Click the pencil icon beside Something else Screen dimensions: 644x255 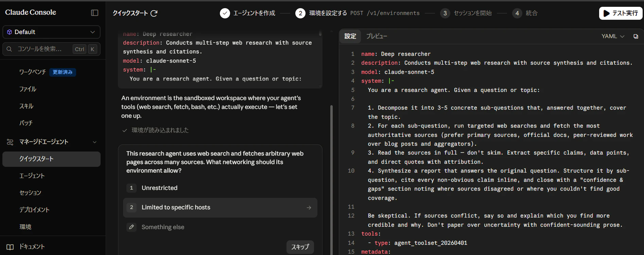click(132, 227)
